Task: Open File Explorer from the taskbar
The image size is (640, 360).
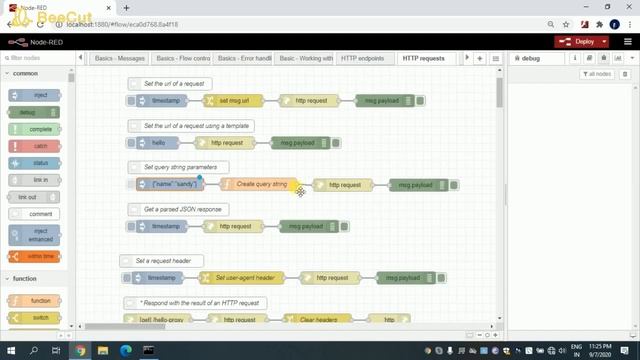Action: point(103,351)
